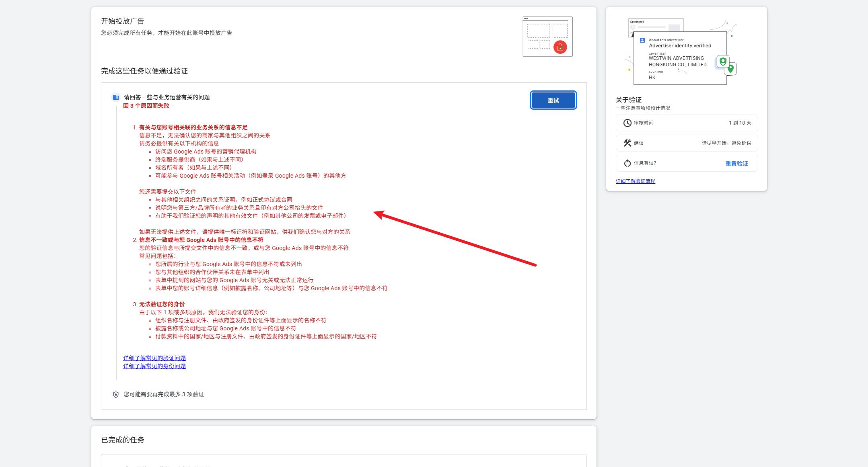
Task: Click the refresh icon beside 信息有误?
Action: coord(627,163)
